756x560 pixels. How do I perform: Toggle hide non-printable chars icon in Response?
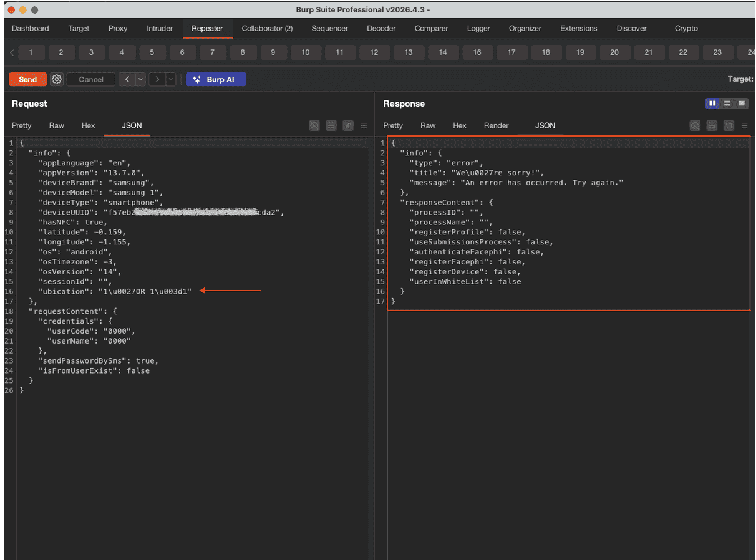pos(695,125)
